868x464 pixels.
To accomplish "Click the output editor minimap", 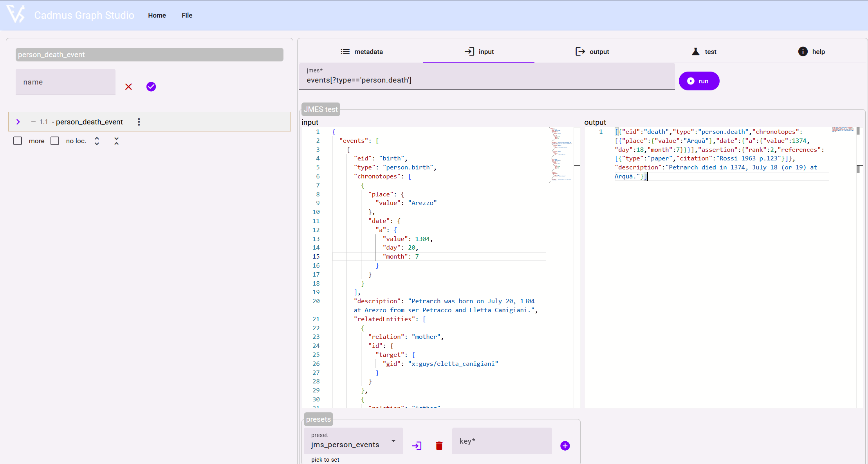I will click(843, 129).
